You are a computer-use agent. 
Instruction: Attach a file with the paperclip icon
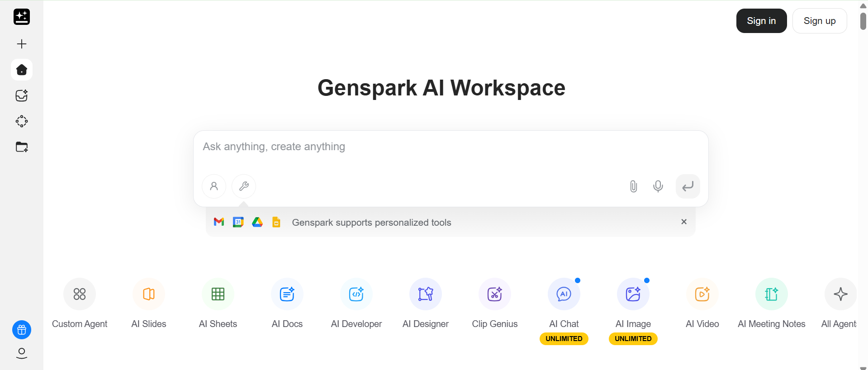click(634, 186)
